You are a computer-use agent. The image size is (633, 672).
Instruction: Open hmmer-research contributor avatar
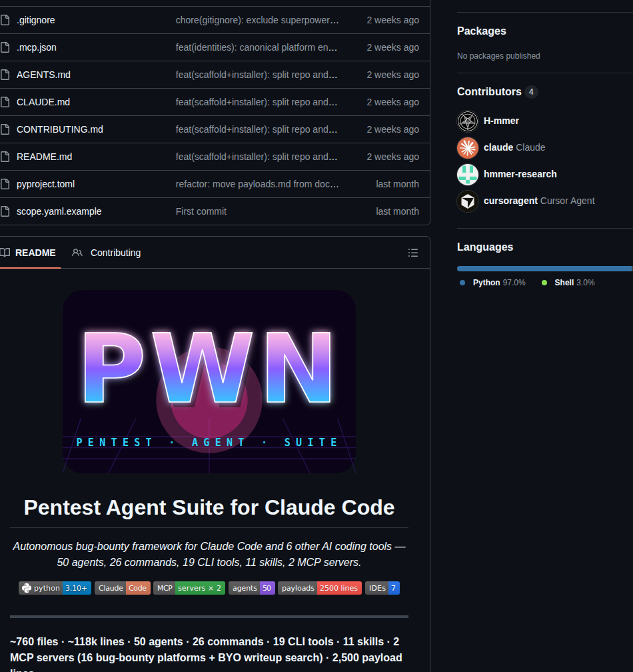click(x=468, y=175)
